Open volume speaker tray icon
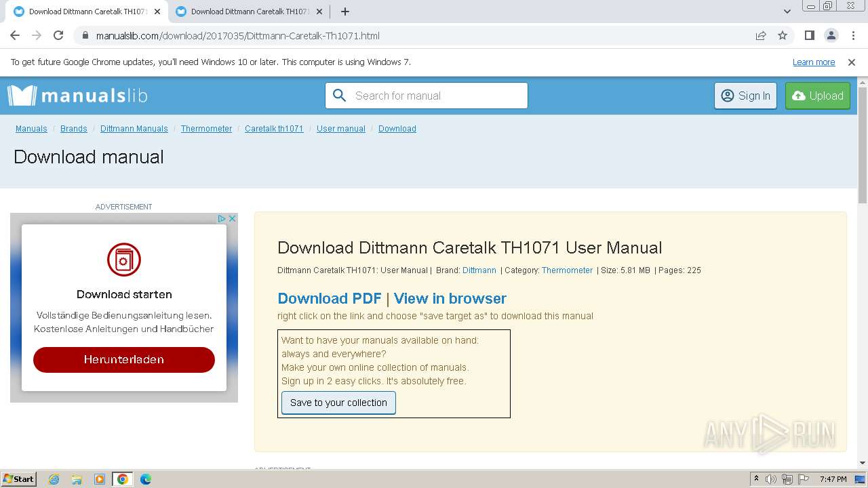This screenshot has height=488, width=868. click(x=771, y=479)
